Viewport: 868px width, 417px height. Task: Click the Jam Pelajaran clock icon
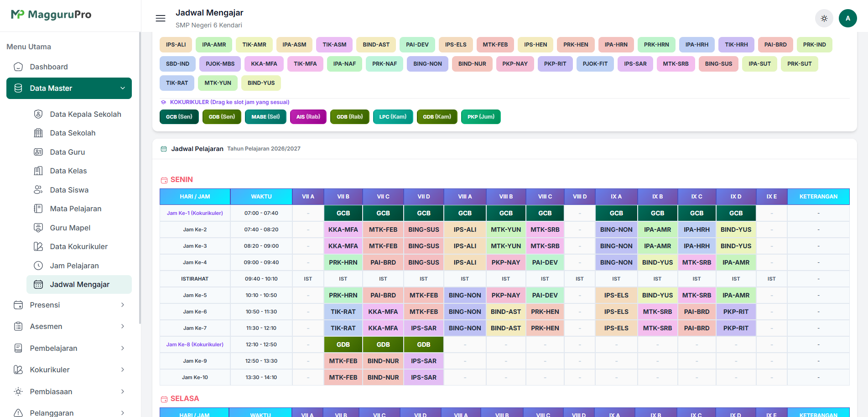coord(38,266)
